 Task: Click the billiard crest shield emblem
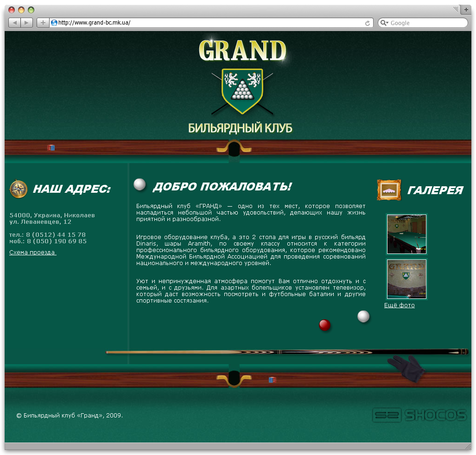[x=242, y=91]
